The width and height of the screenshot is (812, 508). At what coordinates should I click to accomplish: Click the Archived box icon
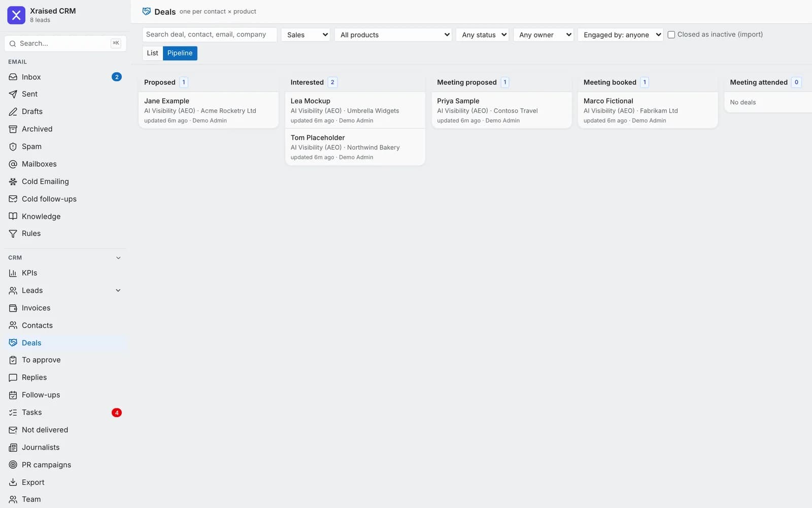[13, 129]
